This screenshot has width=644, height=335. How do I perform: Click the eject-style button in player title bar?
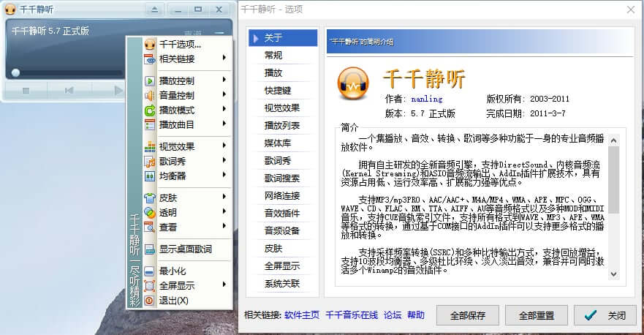[x=154, y=10]
